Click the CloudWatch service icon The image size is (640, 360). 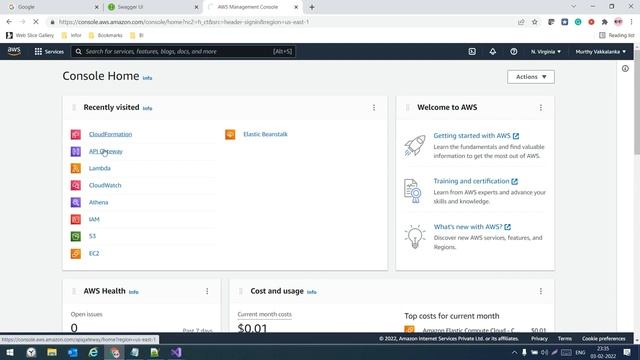[76, 185]
